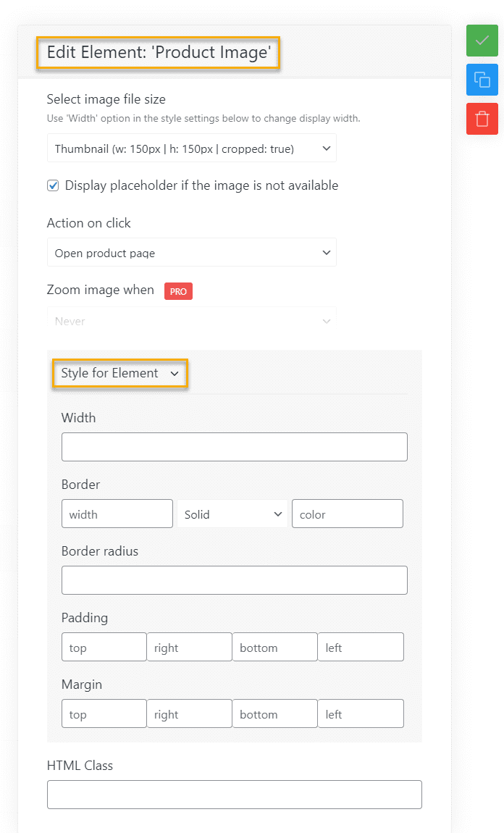Click the border color field
The width and height of the screenshot is (504, 833).
click(x=348, y=514)
